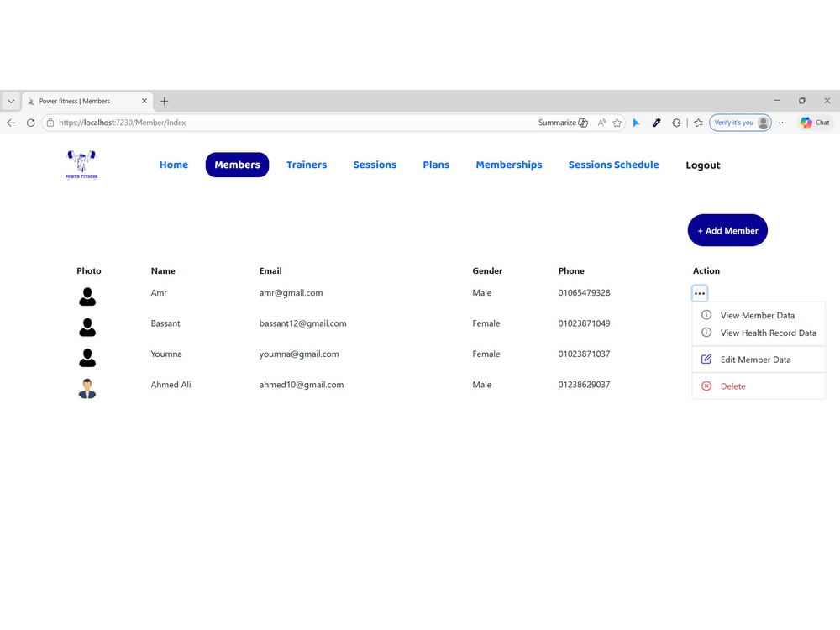840x630 pixels.
Task: Open Read aloud icon in address bar
Action: click(x=601, y=123)
